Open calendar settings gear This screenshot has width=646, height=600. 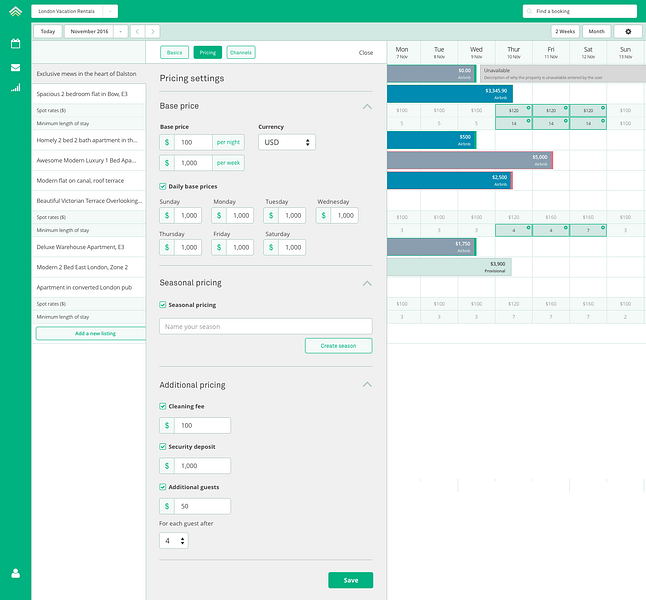(x=628, y=31)
